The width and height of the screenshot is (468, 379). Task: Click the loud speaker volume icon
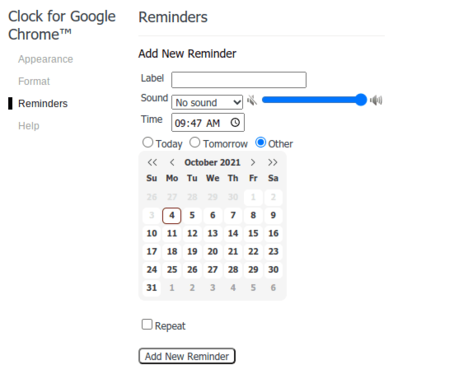point(376,100)
